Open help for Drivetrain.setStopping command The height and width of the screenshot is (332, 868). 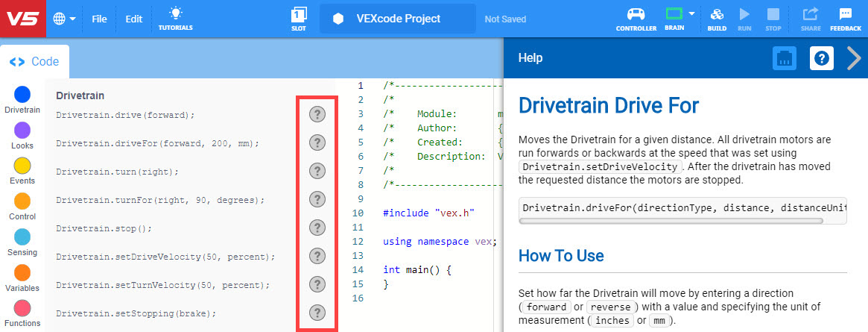tap(317, 313)
